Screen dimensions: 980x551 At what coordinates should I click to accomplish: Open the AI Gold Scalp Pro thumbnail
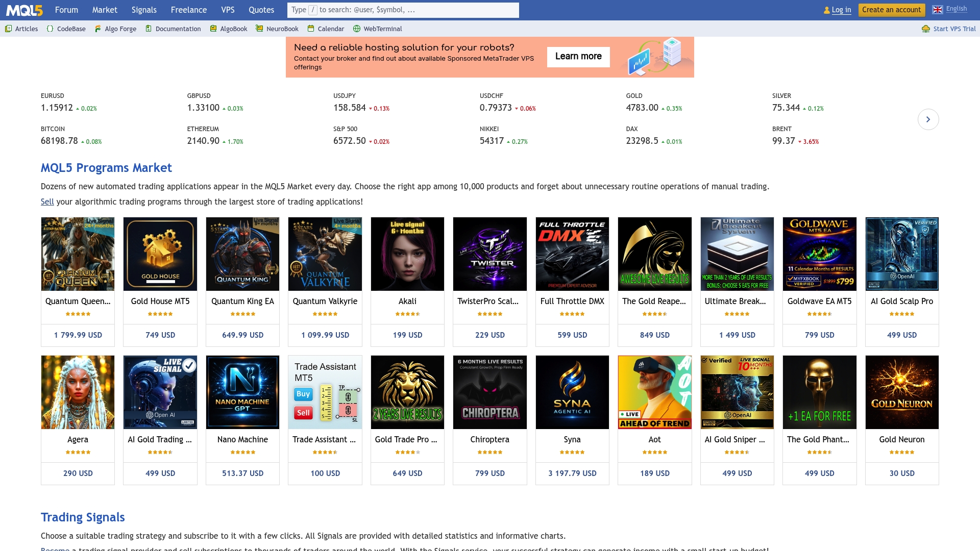902,254
